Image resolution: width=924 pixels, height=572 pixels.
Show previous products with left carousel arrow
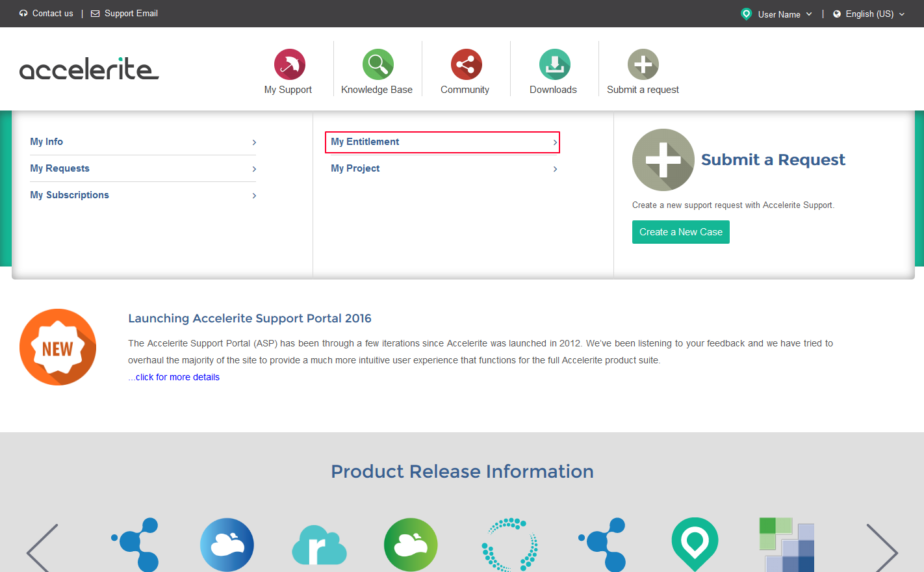[43, 548]
